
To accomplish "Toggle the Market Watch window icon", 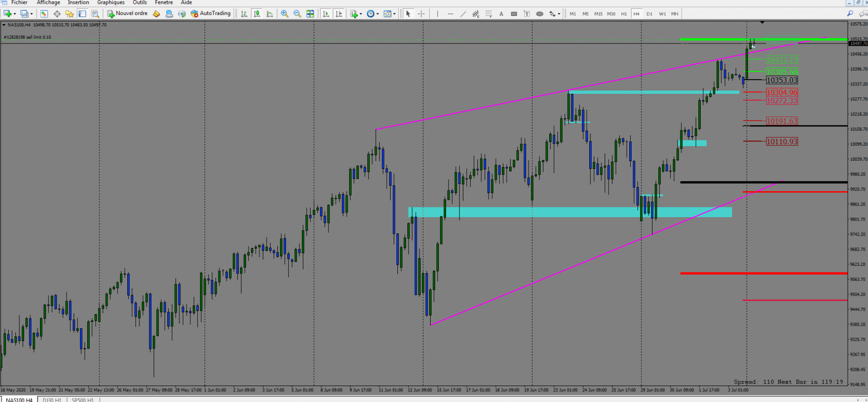I will pyautogui.click(x=44, y=14).
